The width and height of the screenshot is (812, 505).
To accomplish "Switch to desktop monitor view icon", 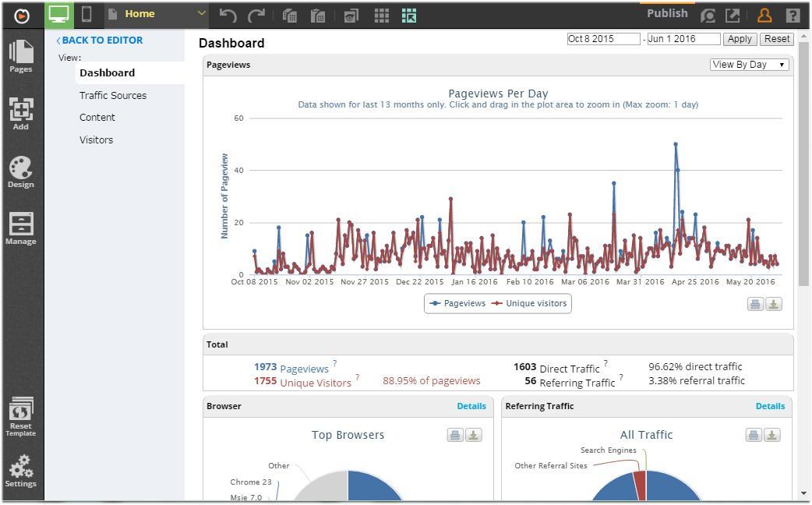I will [x=59, y=15].
